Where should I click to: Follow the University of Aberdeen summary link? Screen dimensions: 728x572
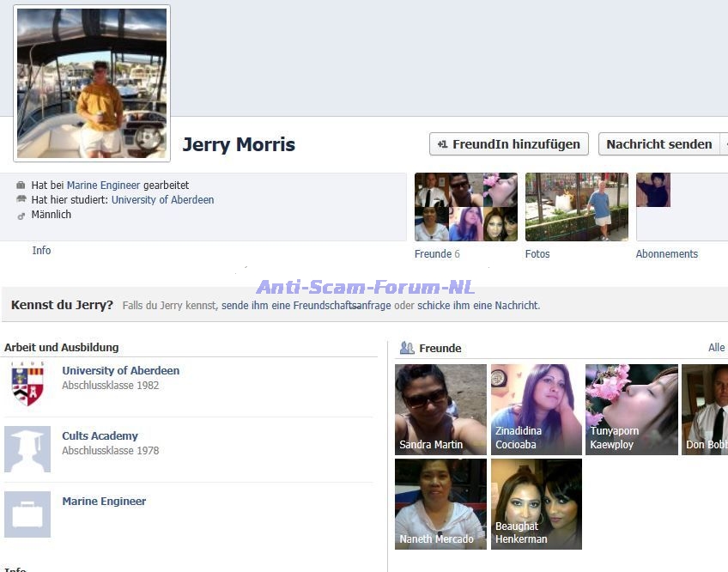tap(162, 200)
